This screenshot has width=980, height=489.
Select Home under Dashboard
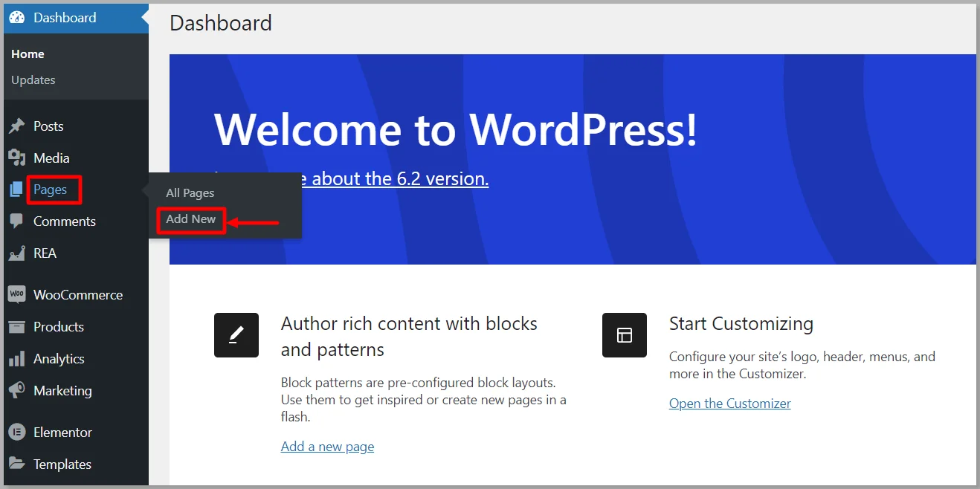(x=28, y=54)
